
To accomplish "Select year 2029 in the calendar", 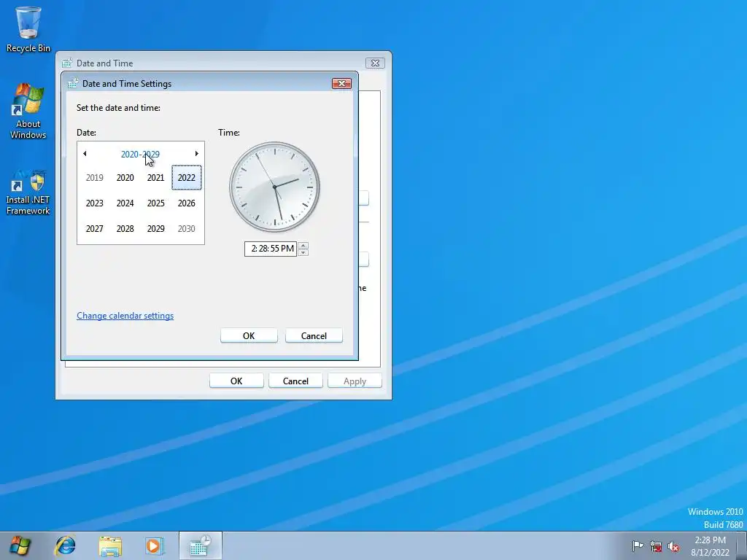I will (156, 228).
